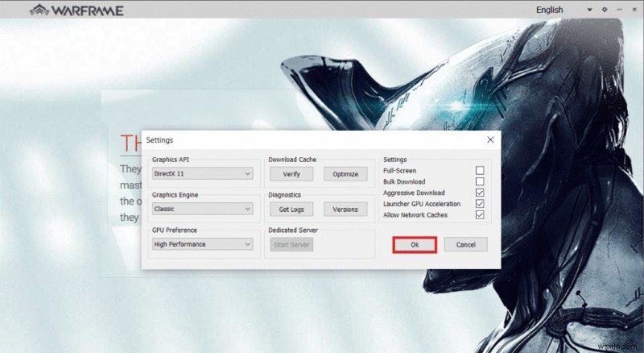The width and height of the screenshot is (644, 353).
Task: Click the GPU Preference label
Action: (175, 230)
